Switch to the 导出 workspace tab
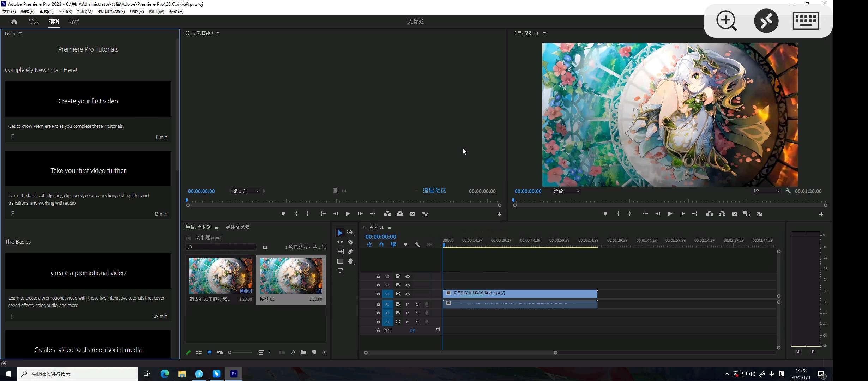Viewport: 868px width, 381px height. (74, 21)
